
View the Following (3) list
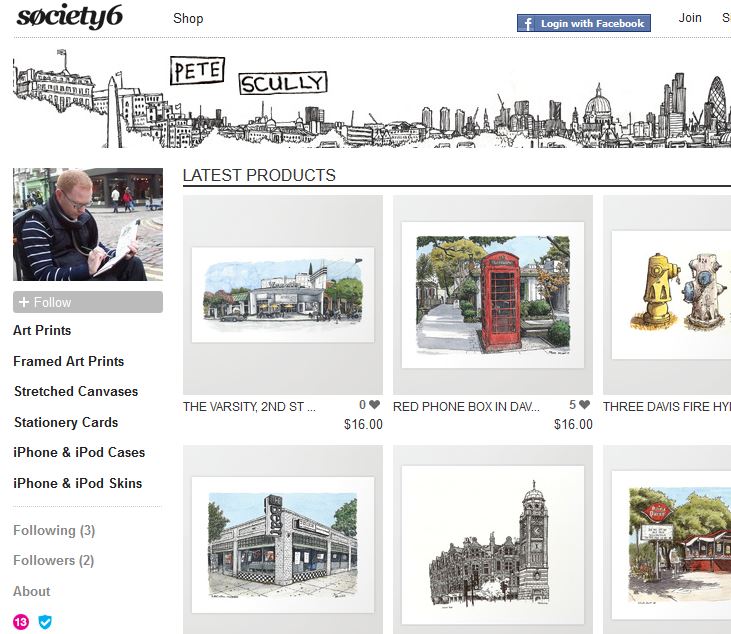click(54, 530)
